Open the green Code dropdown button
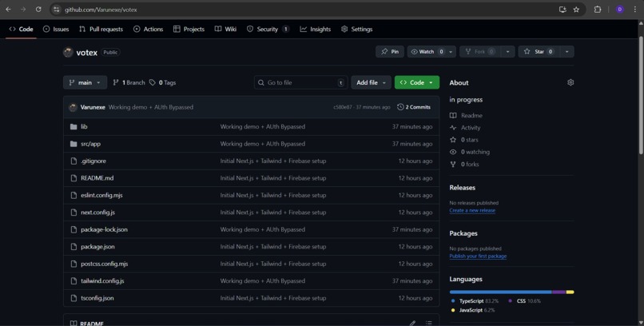The height and width of the screenshot is (326, 644). pyautogui.click(x=417, y=82)
